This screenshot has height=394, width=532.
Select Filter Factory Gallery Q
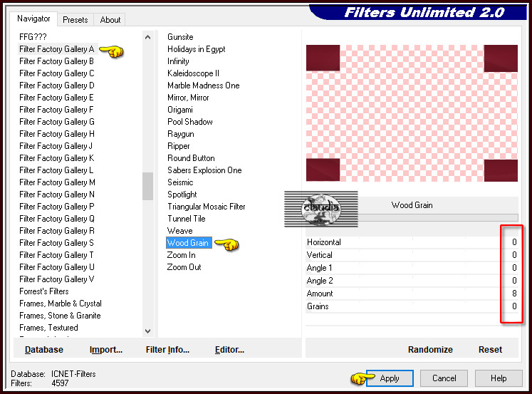click(57, 219)
